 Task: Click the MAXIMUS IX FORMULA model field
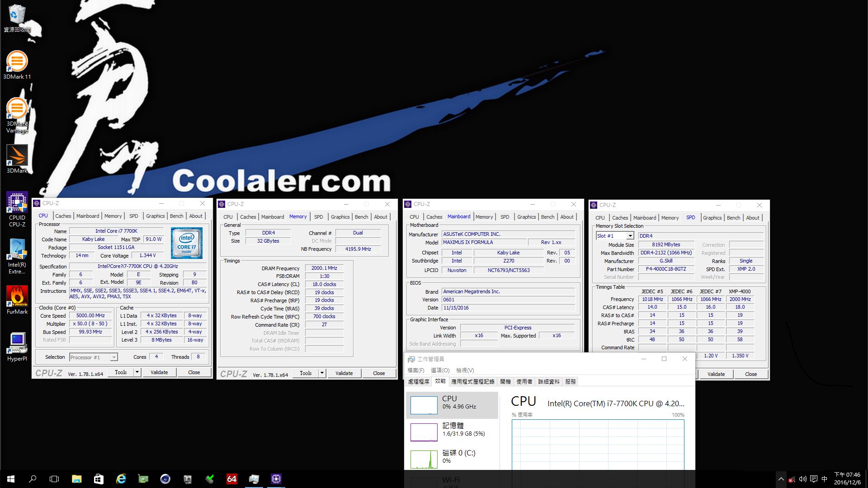[x=484, y=243]
